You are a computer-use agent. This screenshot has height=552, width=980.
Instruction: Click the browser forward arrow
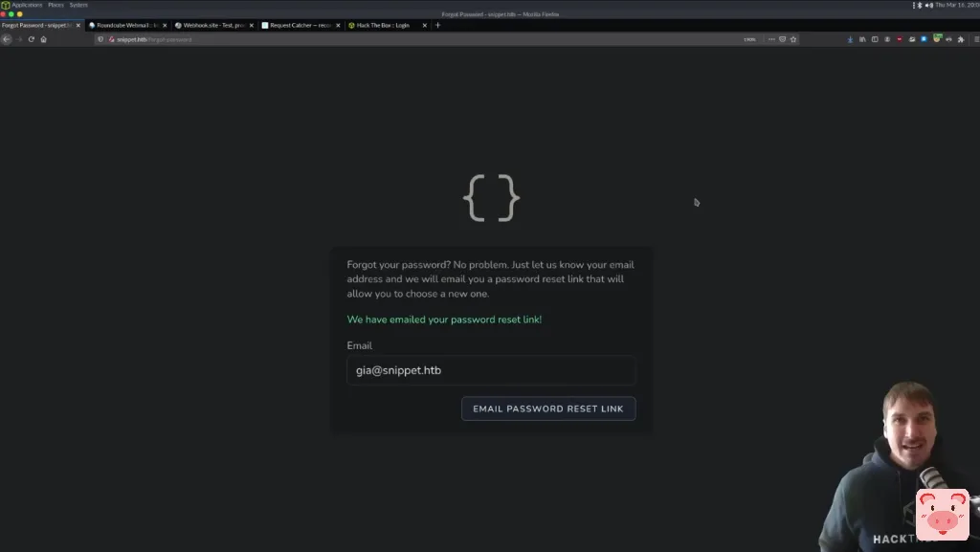click(x=19, y=39)
